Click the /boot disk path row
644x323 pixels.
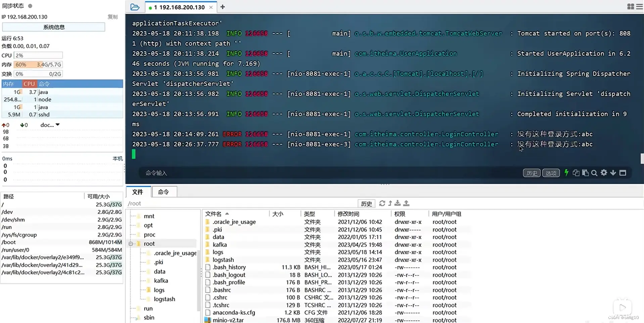tap(62, 242)
